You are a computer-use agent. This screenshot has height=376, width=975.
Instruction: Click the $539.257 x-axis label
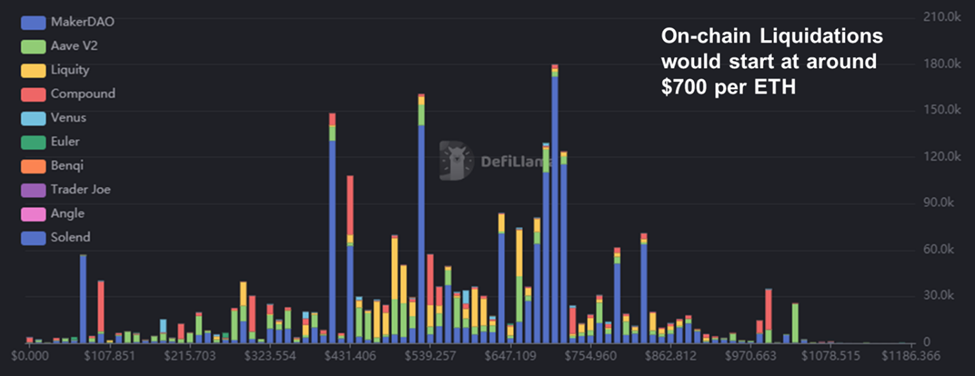point(431,356)
